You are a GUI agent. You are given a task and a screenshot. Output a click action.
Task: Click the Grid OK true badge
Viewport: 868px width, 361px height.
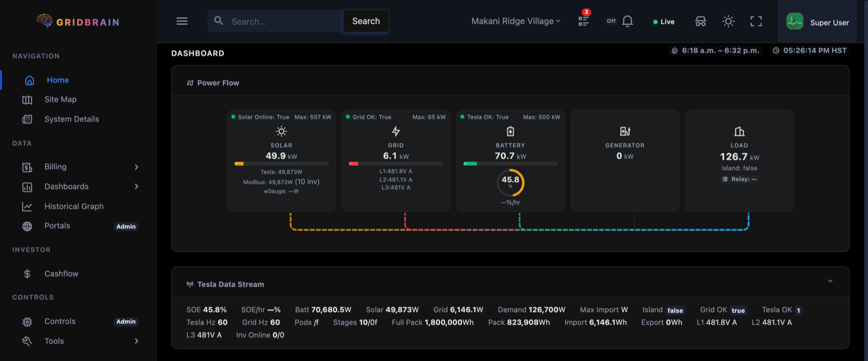(x=738, y=311)
